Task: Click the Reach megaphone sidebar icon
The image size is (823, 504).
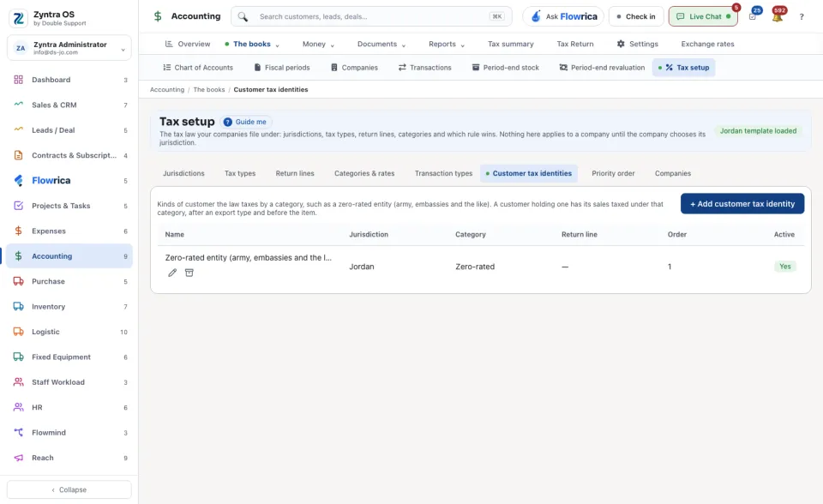Action: click(18, 457)
